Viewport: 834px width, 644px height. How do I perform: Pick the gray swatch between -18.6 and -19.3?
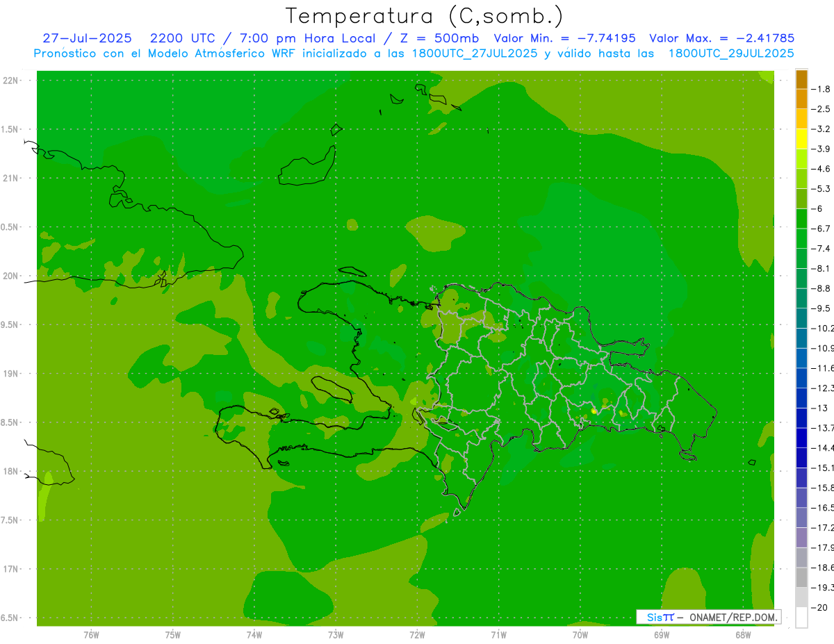tap(801, 577)
